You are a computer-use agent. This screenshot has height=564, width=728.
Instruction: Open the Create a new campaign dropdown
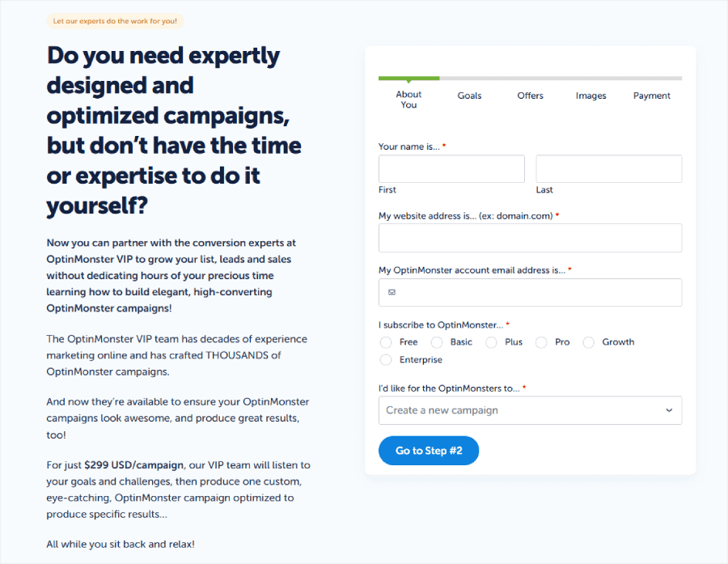point(530,410)
